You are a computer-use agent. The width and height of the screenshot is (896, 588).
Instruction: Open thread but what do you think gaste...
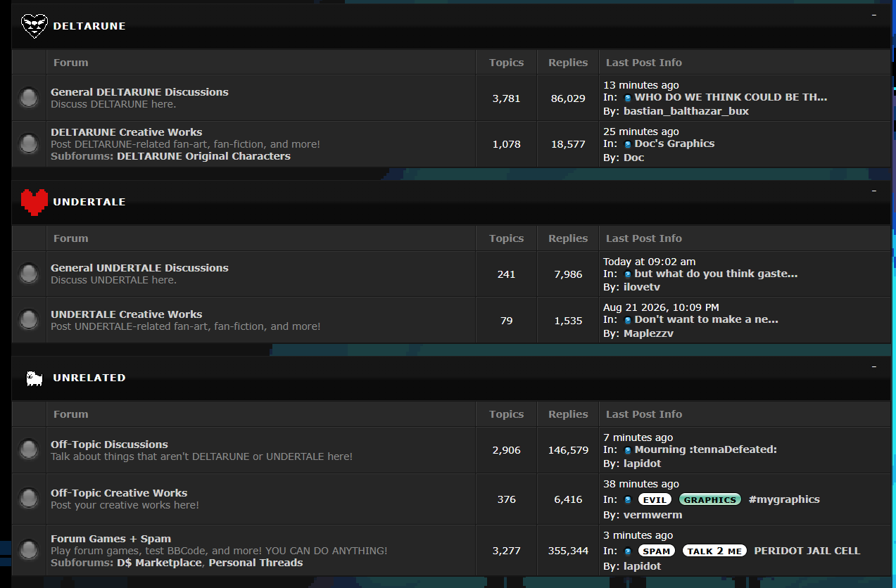pyautogui.click(x=716, y=274)
